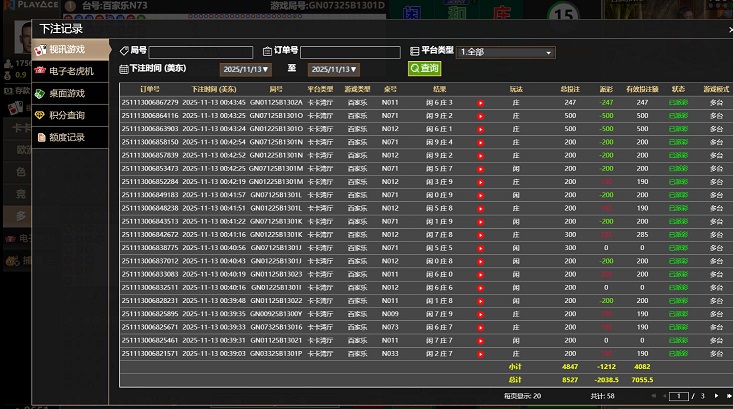733x409 pixels.
Task: Click the 电子老虎机 slot machine icon
Action: (x=40, y=72)
